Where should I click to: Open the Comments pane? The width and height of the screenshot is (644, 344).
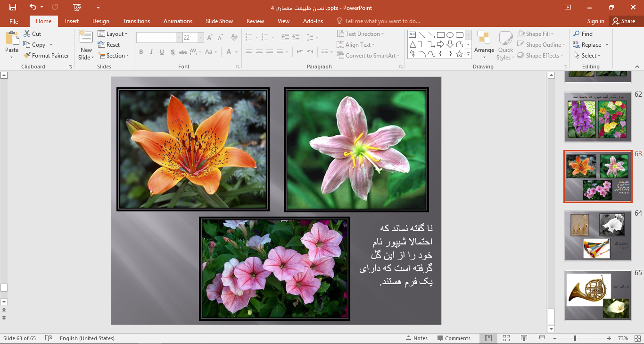(x=454, y=338)
